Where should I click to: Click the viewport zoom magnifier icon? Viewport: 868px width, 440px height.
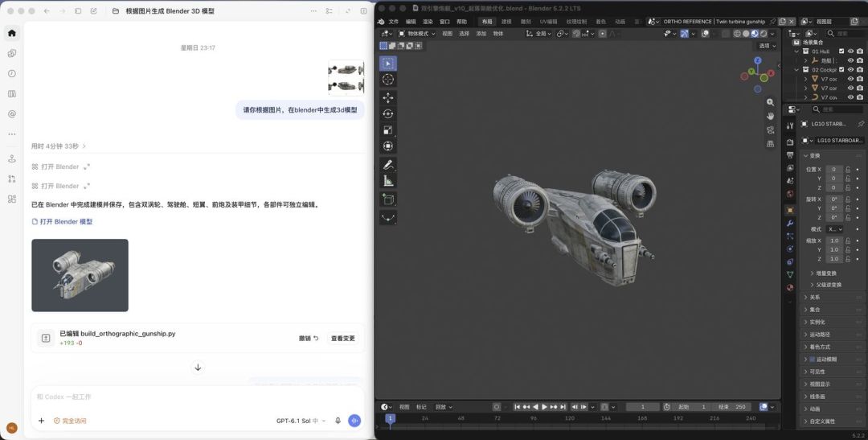click(770, 102)
